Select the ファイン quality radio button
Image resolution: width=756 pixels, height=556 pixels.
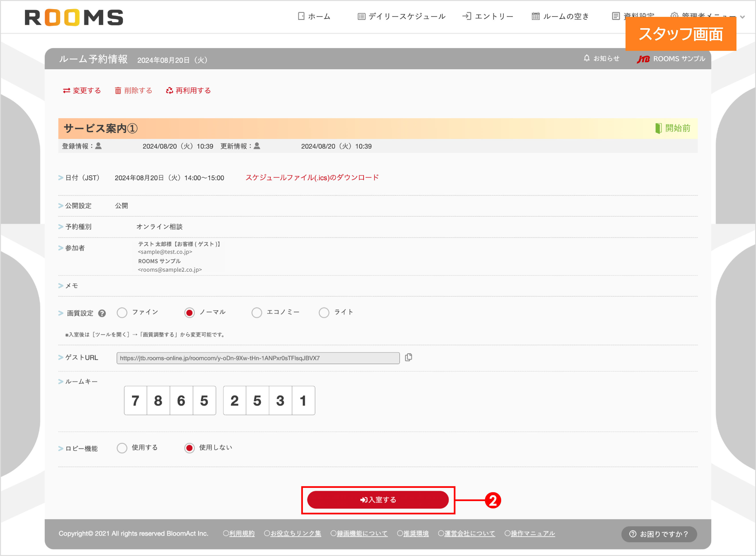point(122,313)
